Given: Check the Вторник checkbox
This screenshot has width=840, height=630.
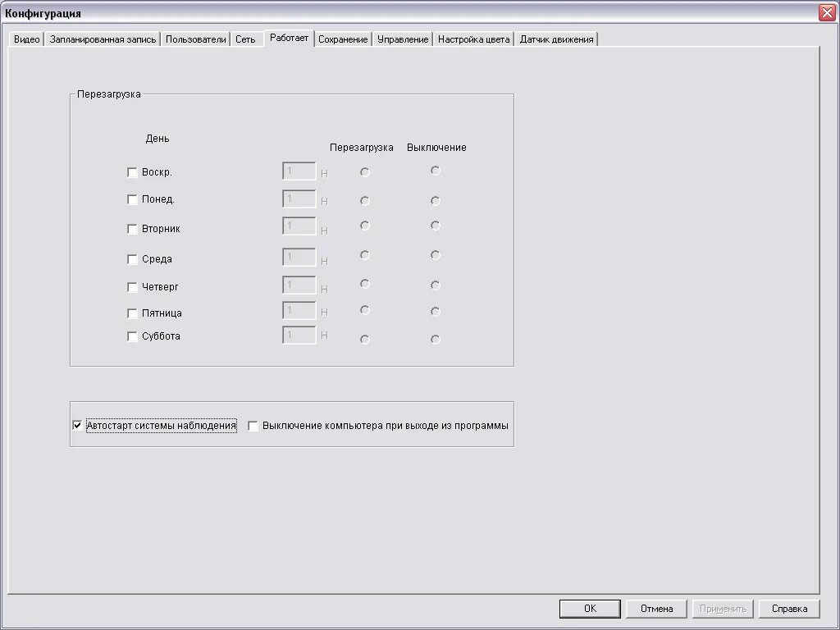Looking at the screenshot, I should [x=132, y=229].
